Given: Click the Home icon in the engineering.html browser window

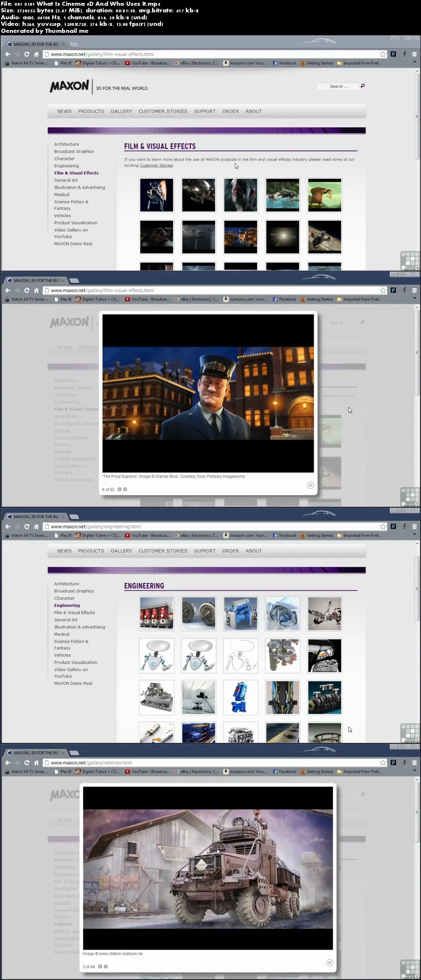Looking at the screenshot, I should click(36, 526).
